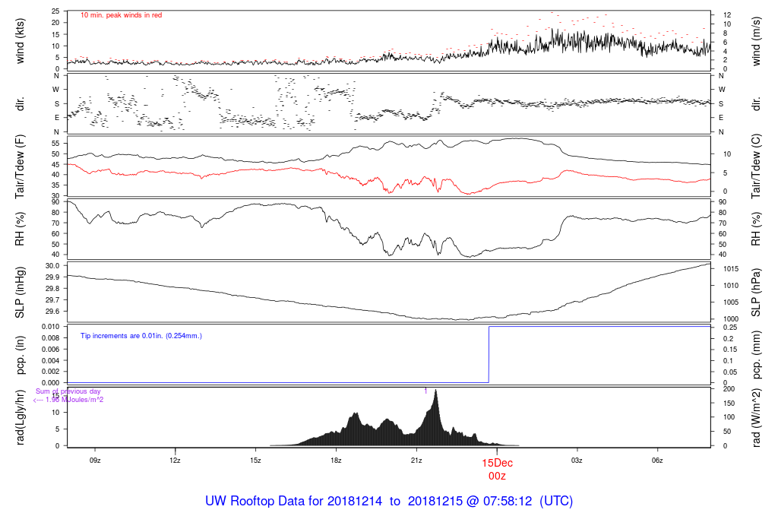Viewport: 778px width, 532px height.
Task: Click the '0.010' precipitation tick value
Action: [x=51, y=327]
